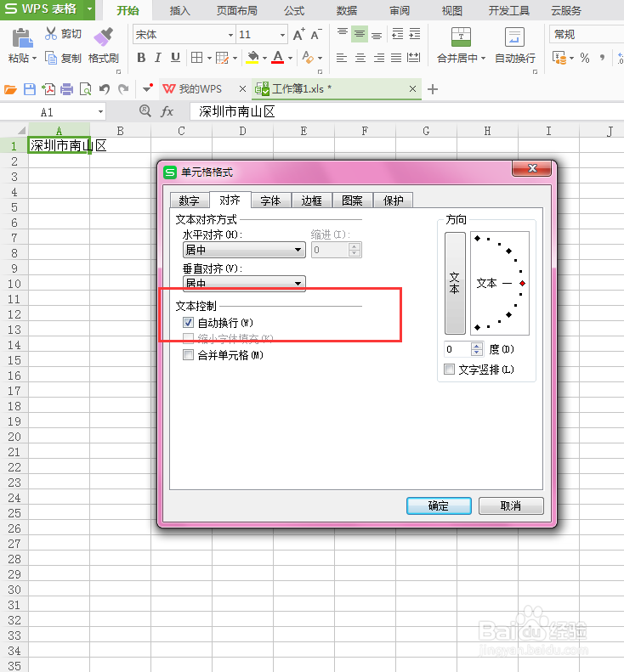The image size is (624, 672).
Task: Toggle Bold formatting
Action: (141, 58)
